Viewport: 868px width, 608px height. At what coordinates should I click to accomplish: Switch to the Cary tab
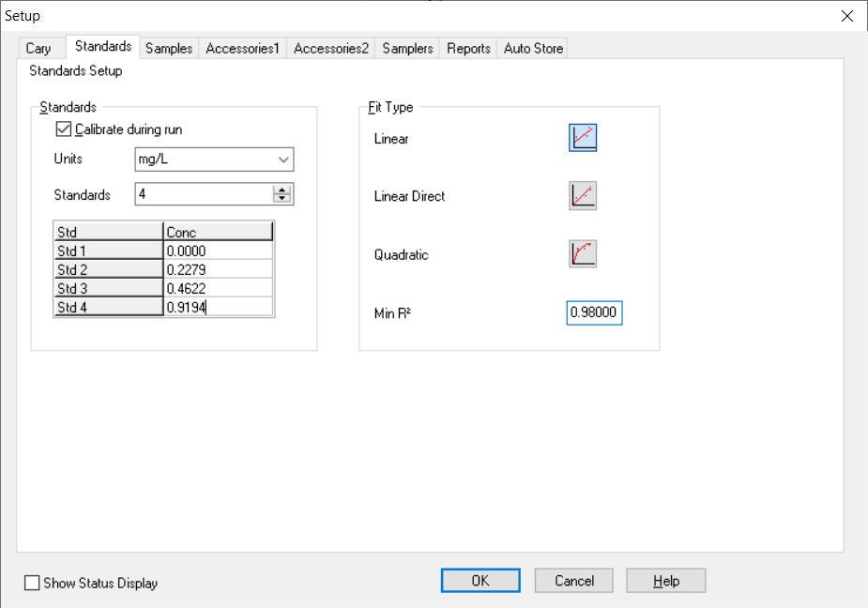click(x=38, y=48)
